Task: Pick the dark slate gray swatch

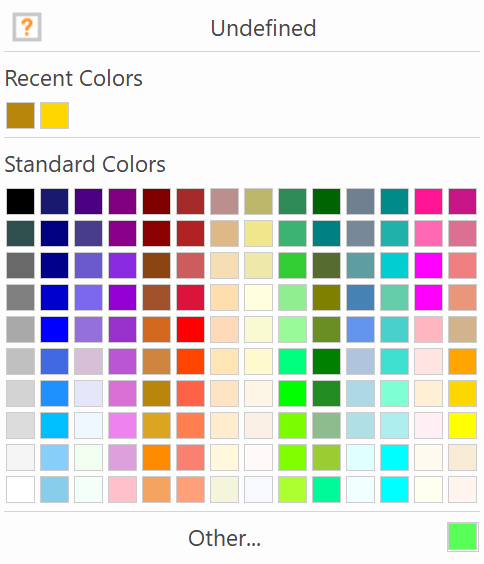Action: pyautogui.click(x=20, y=233)
